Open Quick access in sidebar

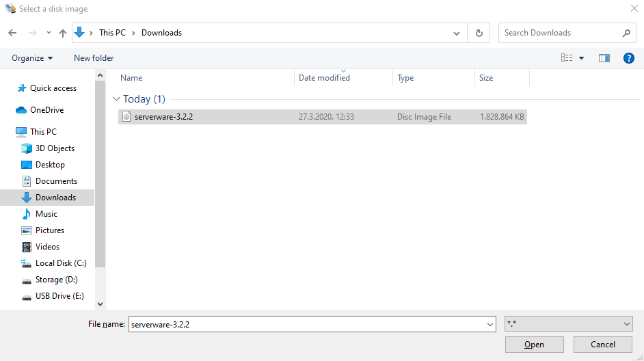tap(53, 88)
